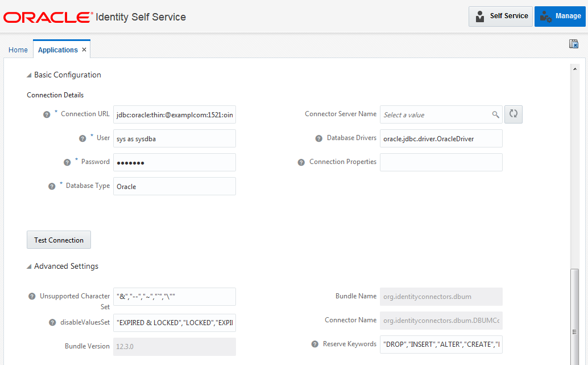Click the search magnifier in Connector Server Name
The width and height of the screenshot is (588, 365).
click(495, 114)
